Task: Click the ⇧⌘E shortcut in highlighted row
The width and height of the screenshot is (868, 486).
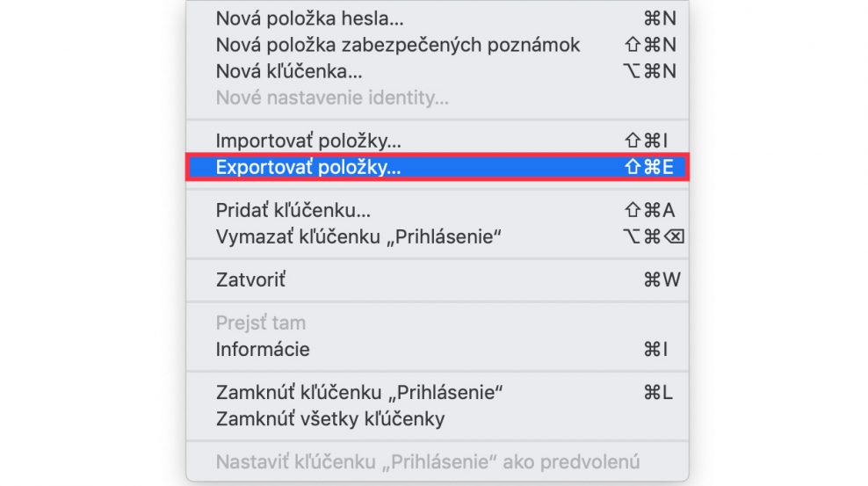Action: coord(648,167)
